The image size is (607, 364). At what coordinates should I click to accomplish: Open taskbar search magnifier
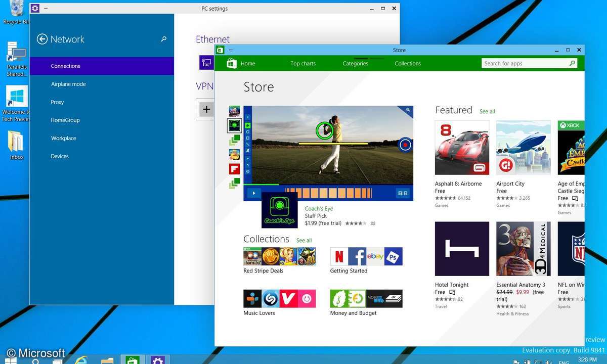coord(35,360)
